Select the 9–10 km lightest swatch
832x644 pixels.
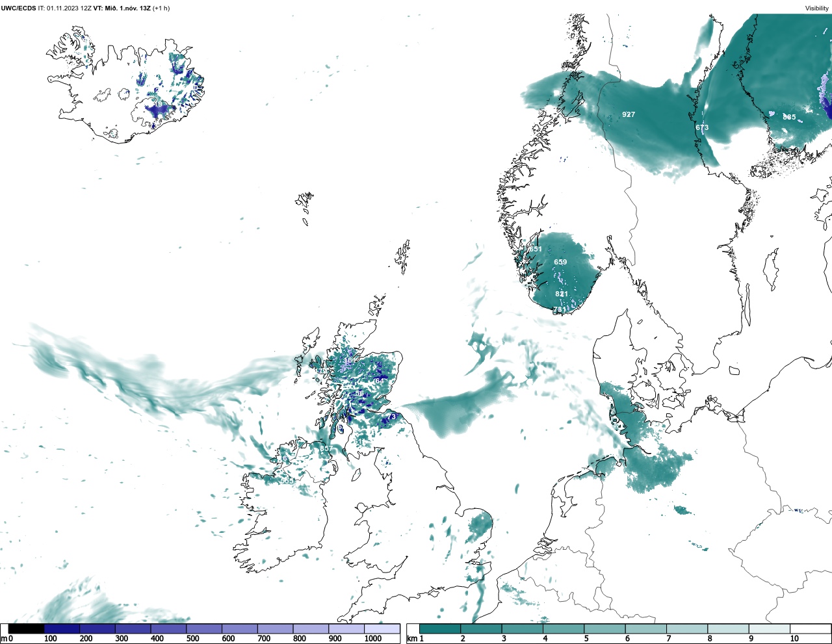[769, 628]
